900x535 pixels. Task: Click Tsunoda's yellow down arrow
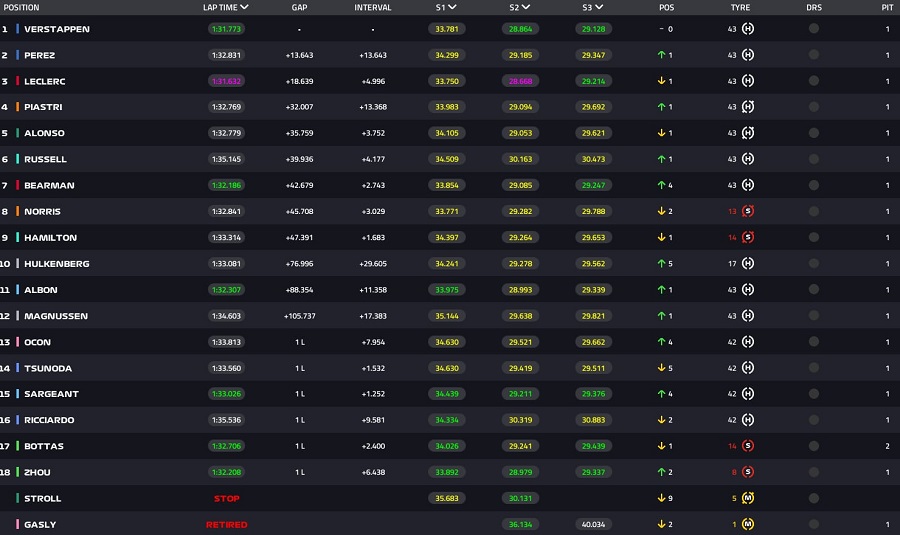pos(661,368)
